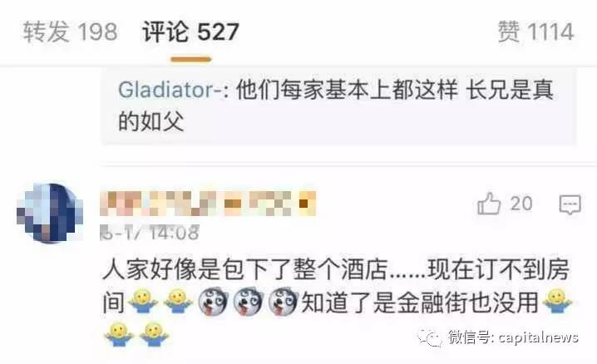Open Gladiator- user profile link
Image resolution: width=597 pixels, height=364 pixels.
point(171,90)
